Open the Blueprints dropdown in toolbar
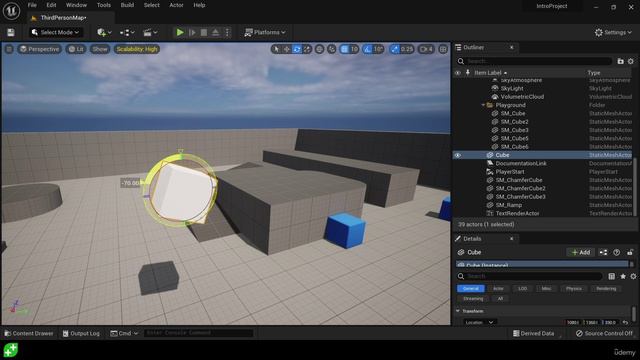The image size is (640, 360). 127,32
